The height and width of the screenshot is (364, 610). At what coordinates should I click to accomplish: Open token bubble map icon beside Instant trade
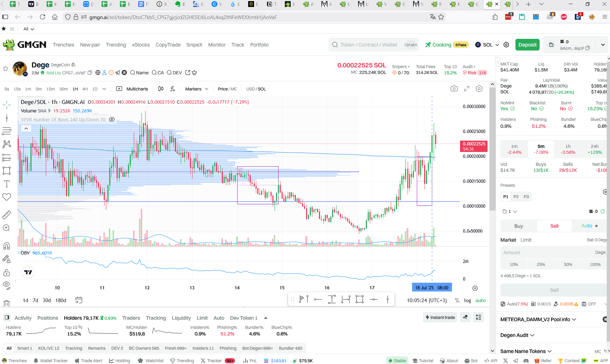click(x=465, y=317)
